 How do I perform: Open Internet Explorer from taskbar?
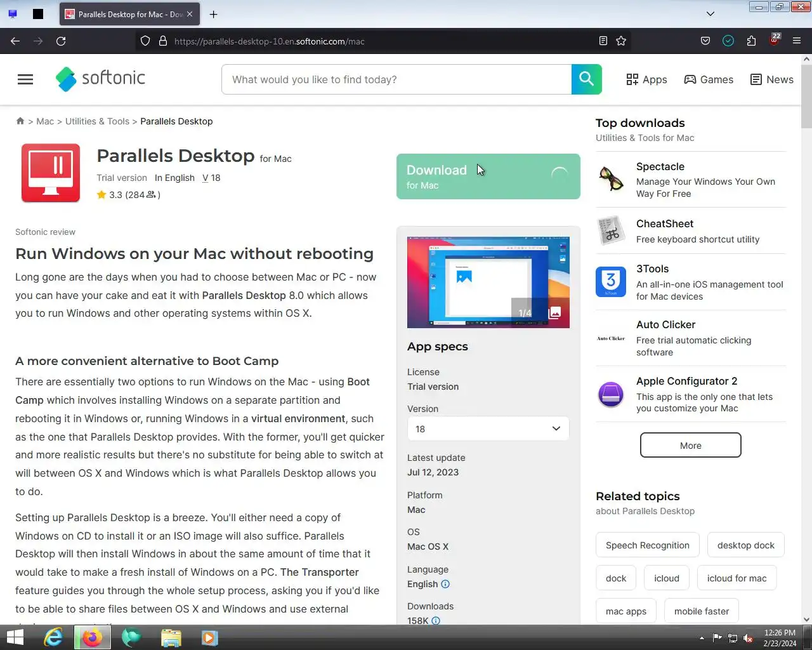(x=53, y=637)
